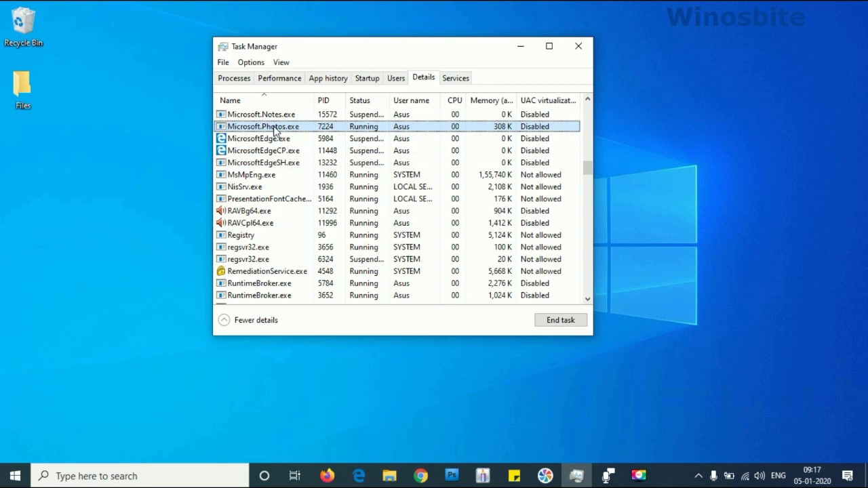
Task: Switch to the Processes tab
Action: click(234, 79)
